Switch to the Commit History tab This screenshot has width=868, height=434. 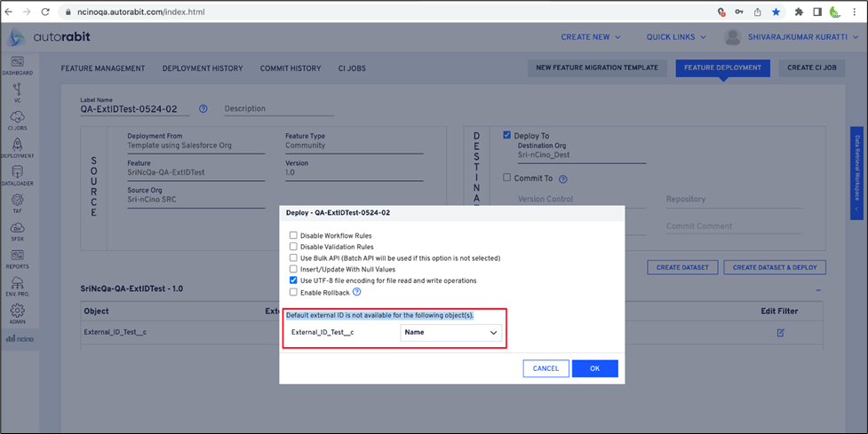point(291,68)
